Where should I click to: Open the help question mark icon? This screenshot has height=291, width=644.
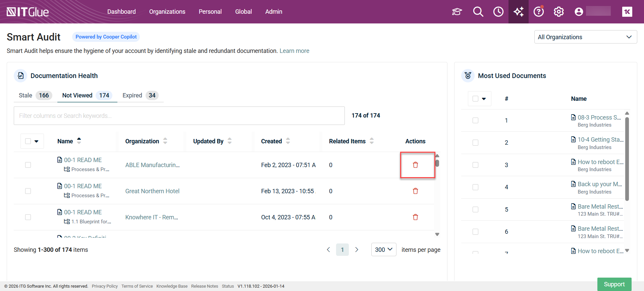pos(538,12)
